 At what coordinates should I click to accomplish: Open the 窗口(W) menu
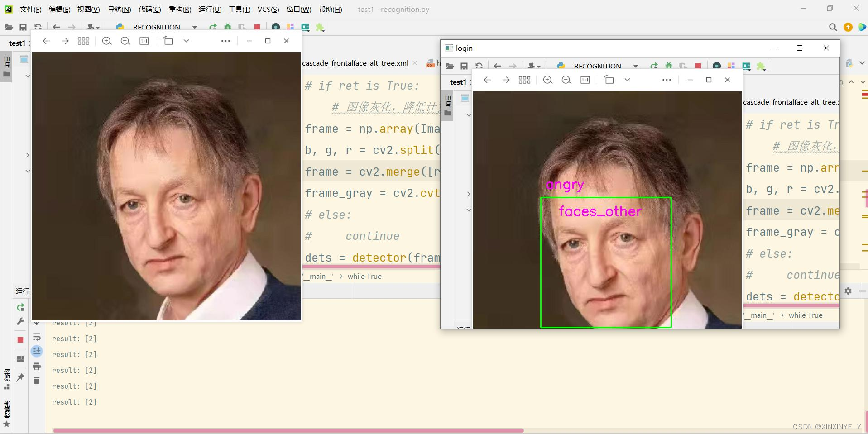(299, 10)
